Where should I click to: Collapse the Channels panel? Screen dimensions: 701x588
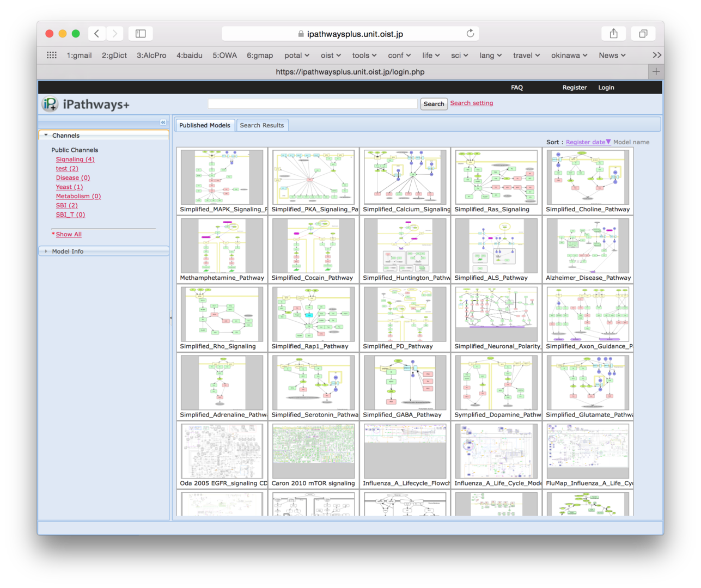46,136
